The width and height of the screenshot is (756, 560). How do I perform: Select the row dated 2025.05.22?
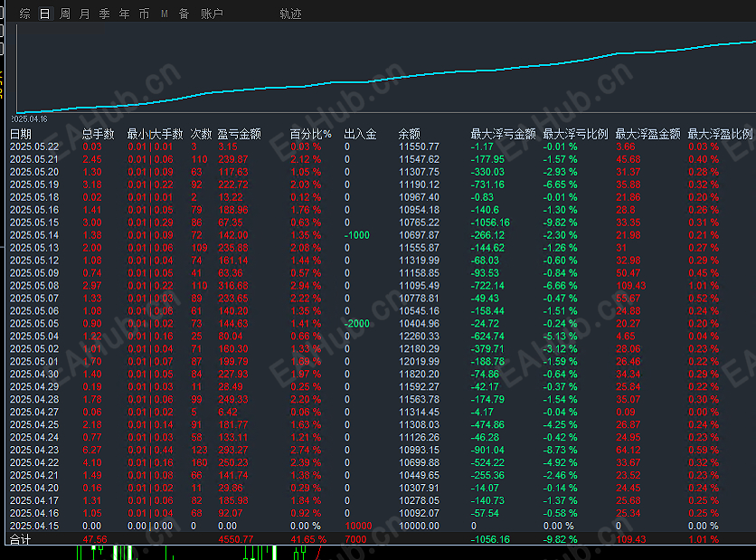(x=383, y=147)
